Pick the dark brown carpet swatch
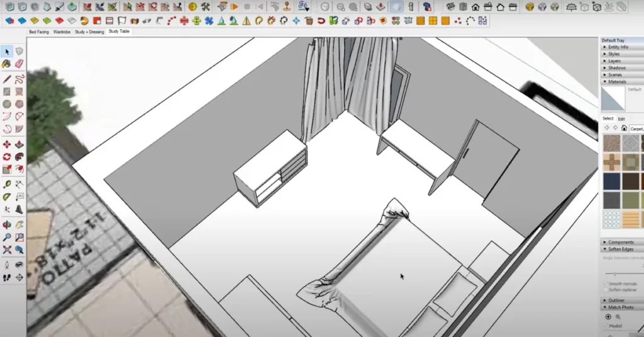This screenshot has height=337, width=644. (x=630, y=181)
